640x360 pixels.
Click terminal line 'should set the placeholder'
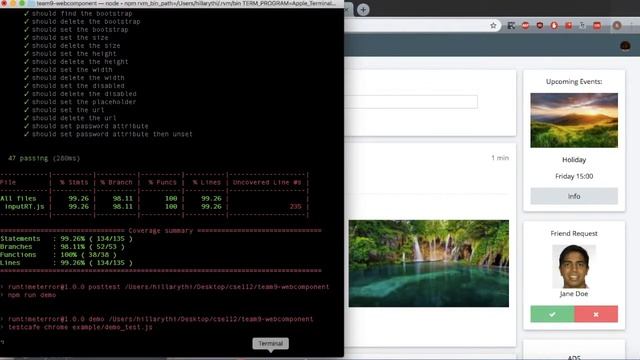point(84,102)
